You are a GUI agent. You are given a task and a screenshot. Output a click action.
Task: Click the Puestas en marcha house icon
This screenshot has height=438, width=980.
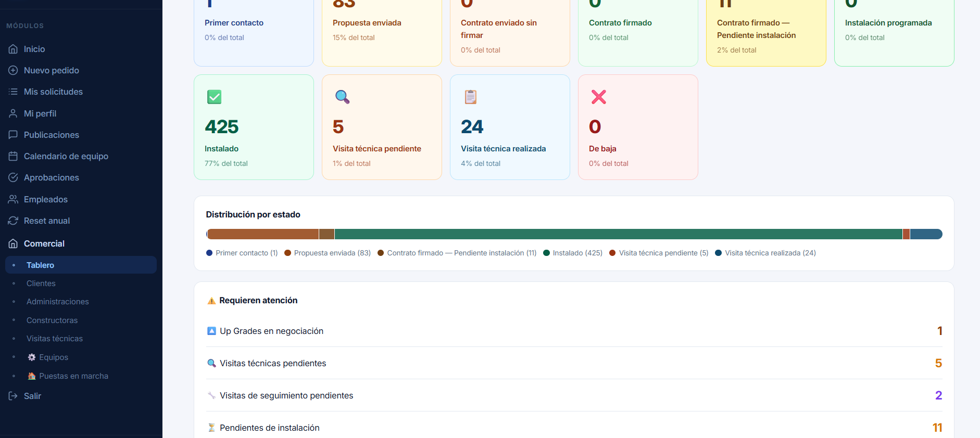[32, 376]
